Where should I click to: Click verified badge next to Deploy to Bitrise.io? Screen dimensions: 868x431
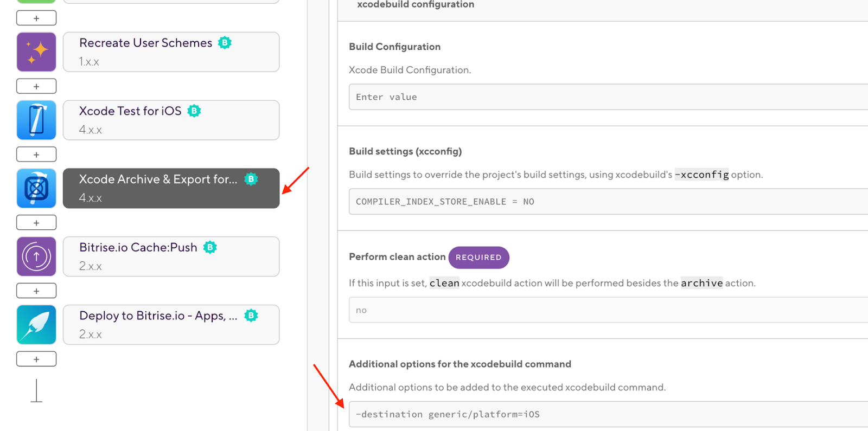[251, 316]
